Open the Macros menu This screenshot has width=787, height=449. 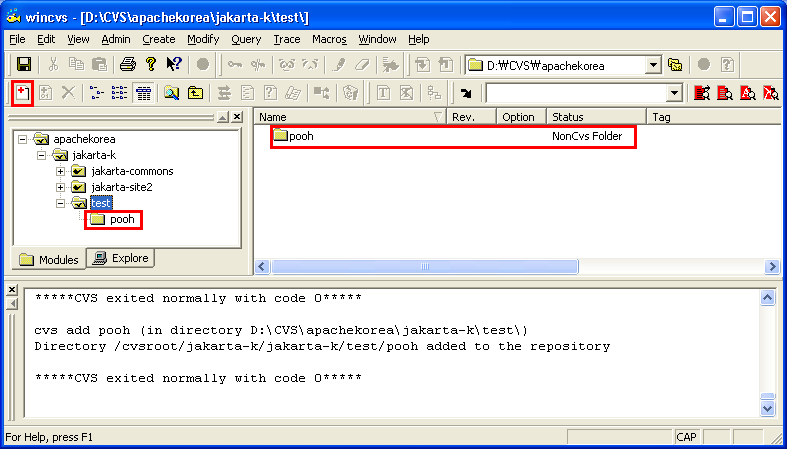(x=329, y=39)
